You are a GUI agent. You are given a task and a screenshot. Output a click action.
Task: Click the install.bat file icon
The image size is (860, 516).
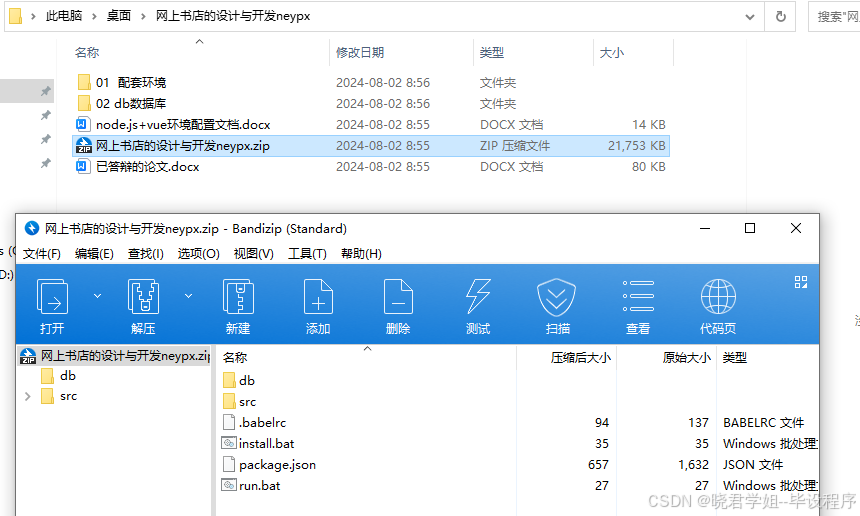[x=229, y=443]
